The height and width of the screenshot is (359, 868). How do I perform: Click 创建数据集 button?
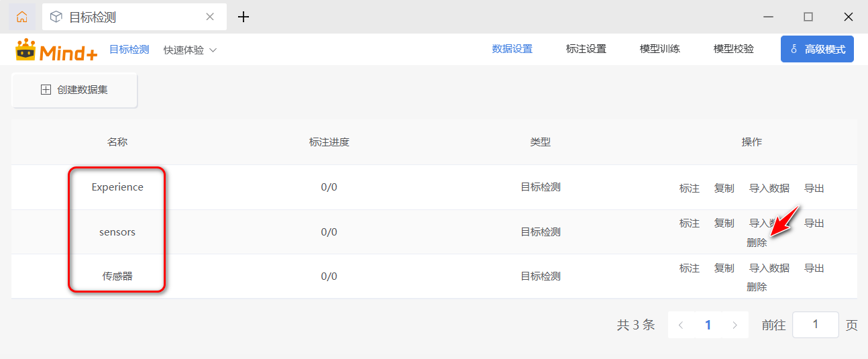(x=74, y=90)
